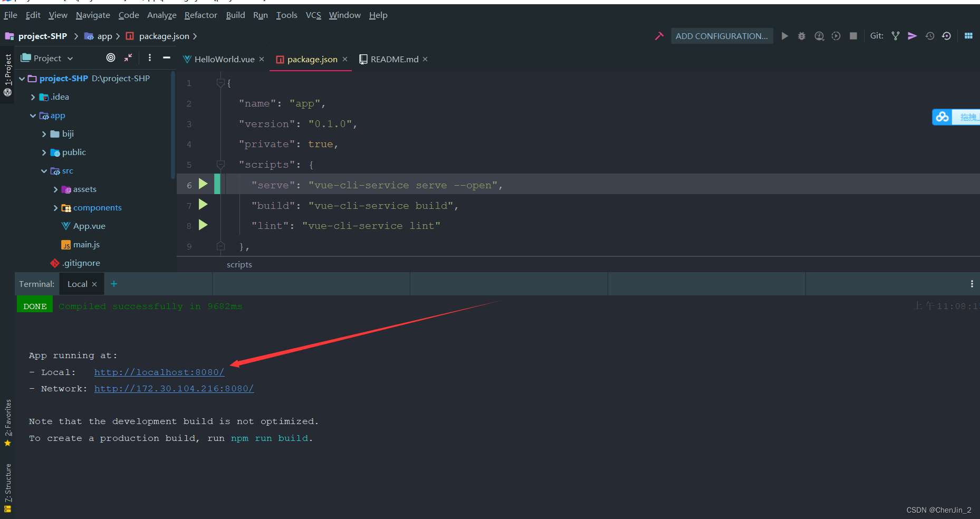Click Collapse All icon in Project panel
The width and height of the screenshot is (980, 519).
[x=128, y=57]
